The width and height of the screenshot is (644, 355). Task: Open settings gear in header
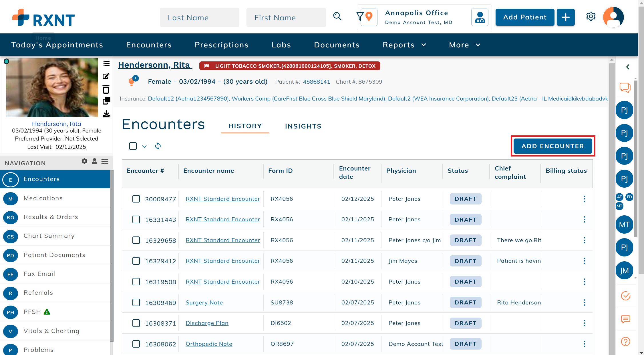[591, 17]
